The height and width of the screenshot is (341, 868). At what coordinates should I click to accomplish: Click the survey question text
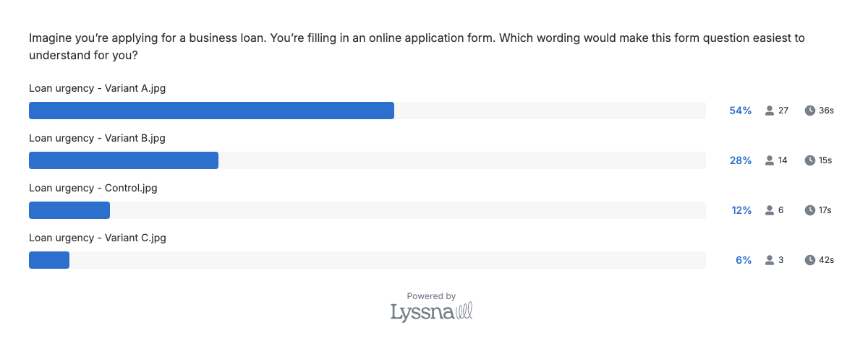(x=416, y=46)
